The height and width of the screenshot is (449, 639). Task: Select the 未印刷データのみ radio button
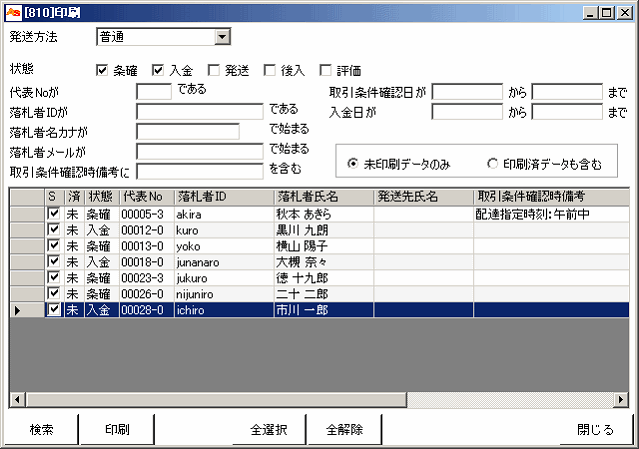coord(353,164)
